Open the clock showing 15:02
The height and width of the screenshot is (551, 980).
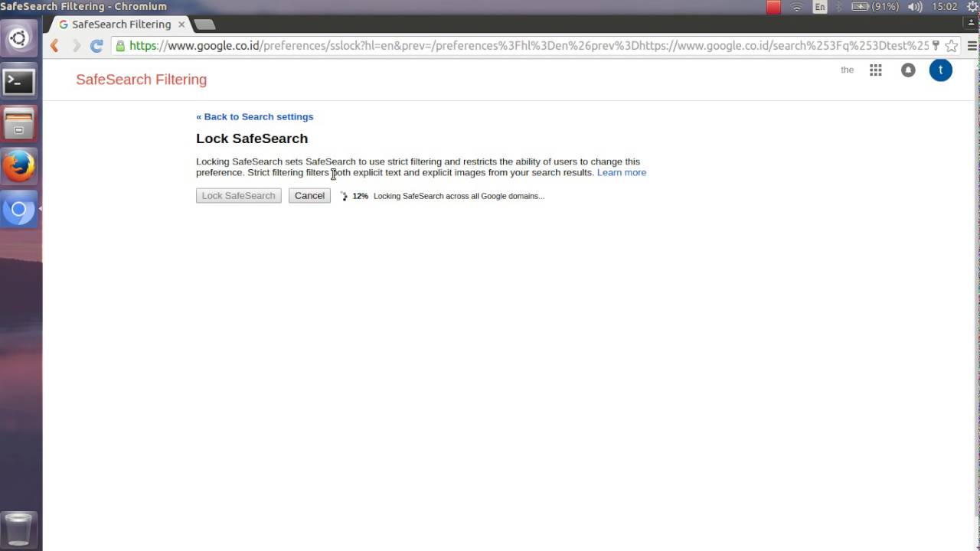coord(945,7)
